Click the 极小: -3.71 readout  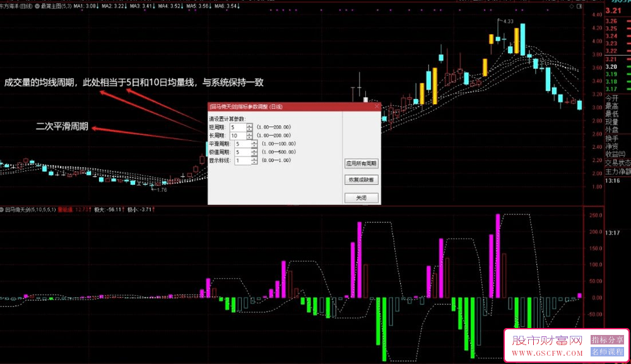141,209
